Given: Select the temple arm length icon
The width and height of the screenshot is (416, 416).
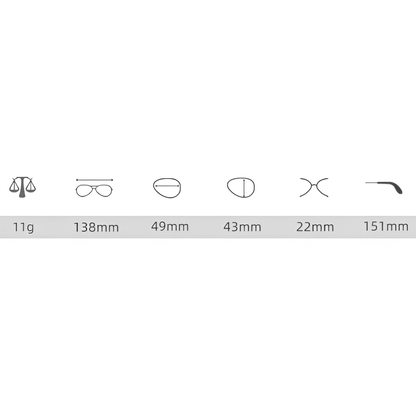Looking at the screenshot, I should 384,187.
